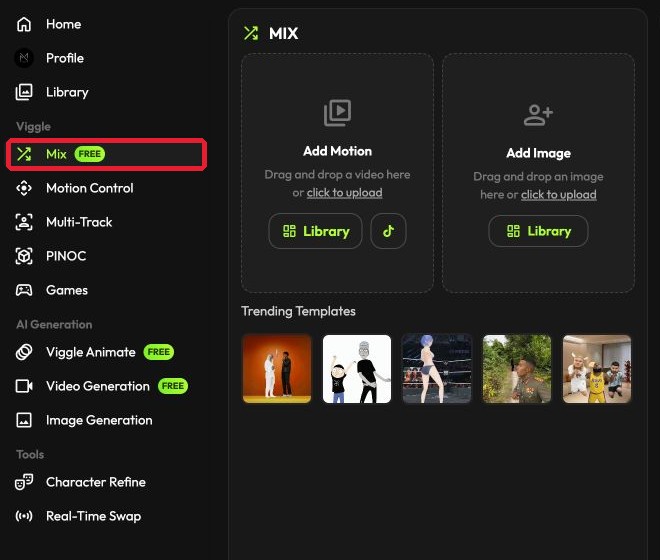The height and width of the screenshot is (560, 660).
Task: Click the Viggle Animate rings icon
Action: 24,352
